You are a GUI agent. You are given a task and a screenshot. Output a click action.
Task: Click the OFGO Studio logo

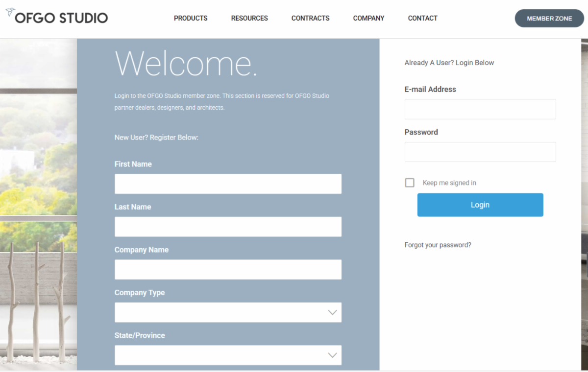57,17
